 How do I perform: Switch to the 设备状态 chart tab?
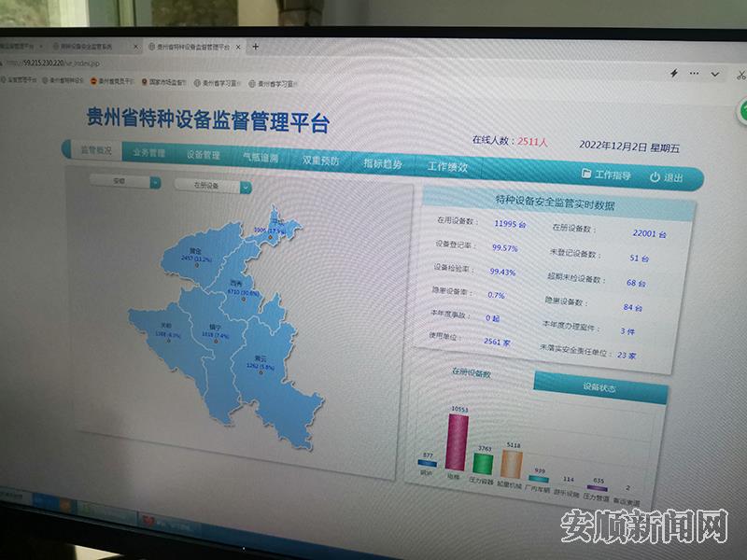599,387
